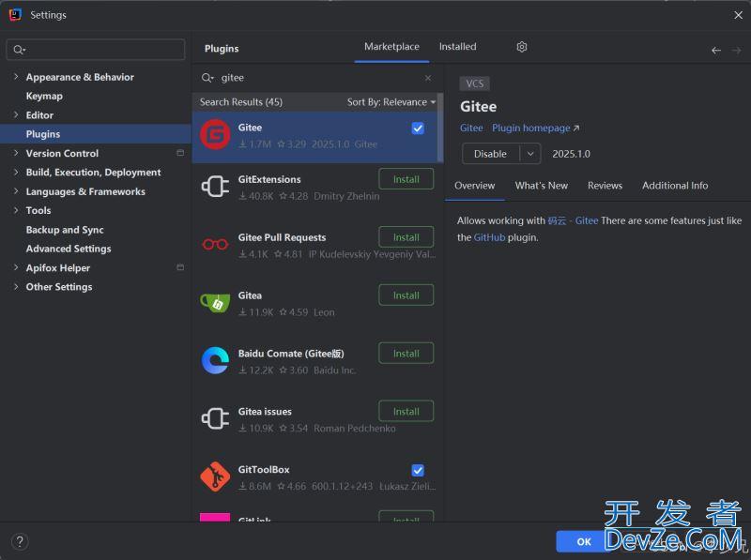This screenshot has height=560, width=751.
Task: Click the help question mark icon
Action: point(20,541)
